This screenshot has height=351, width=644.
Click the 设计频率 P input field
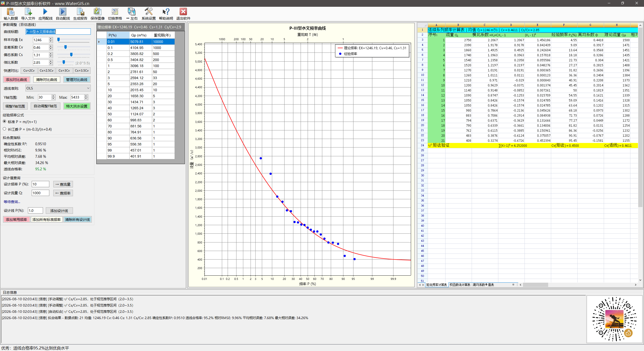click(x=40, y=184)
